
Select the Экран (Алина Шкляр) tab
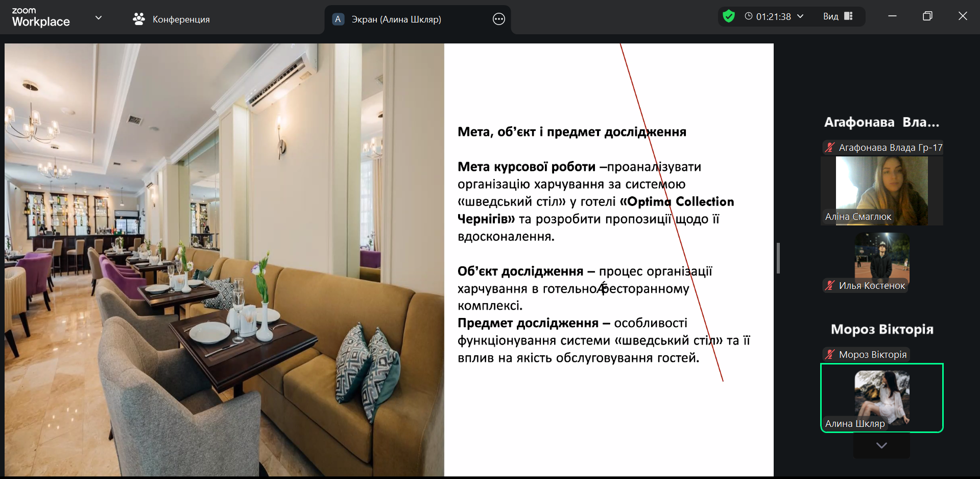396,19
